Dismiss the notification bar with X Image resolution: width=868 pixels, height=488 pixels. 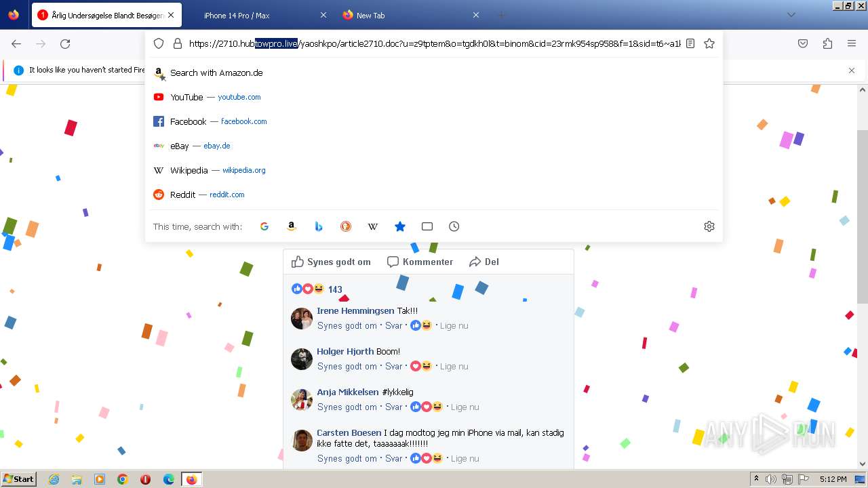click(x=852, y=70)
